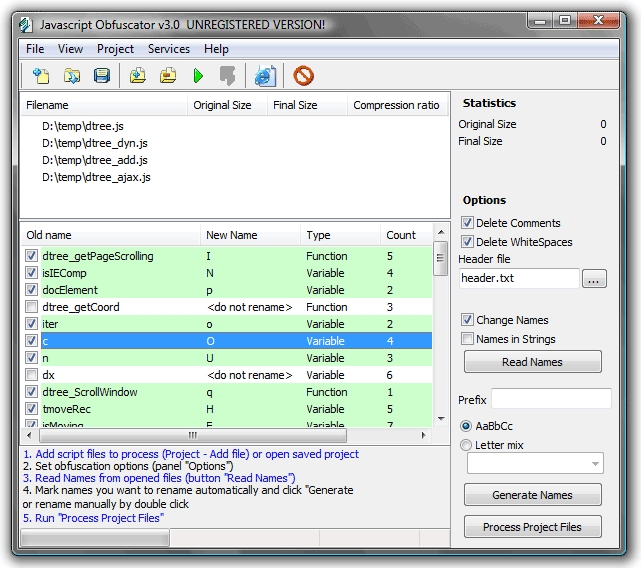Expand the dropdown below Letter mix
Viewport: 641px width, 568px height.
click(x=596, y=463)
